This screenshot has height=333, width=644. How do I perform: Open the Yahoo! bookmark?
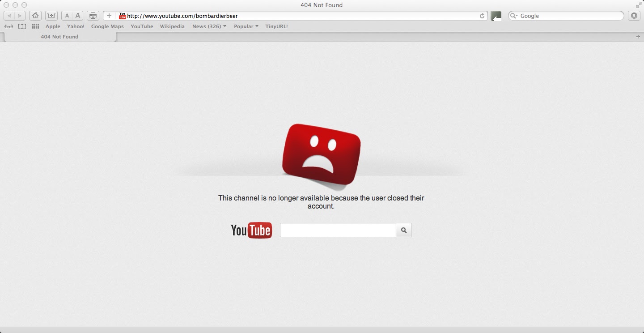tap(76, 26)
